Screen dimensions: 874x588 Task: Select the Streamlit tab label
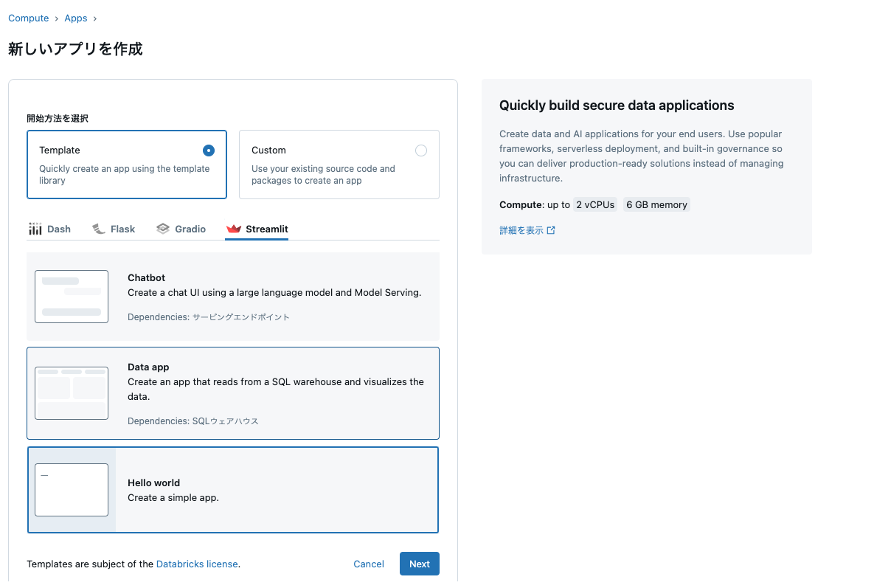coord(266,229)
